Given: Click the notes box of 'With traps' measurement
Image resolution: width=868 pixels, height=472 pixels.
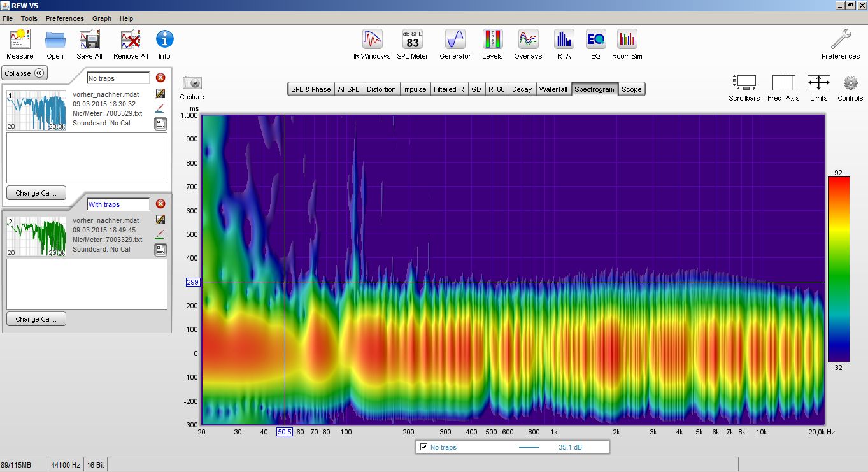Looking at the screenshot, I should click(x=87, y=284).
